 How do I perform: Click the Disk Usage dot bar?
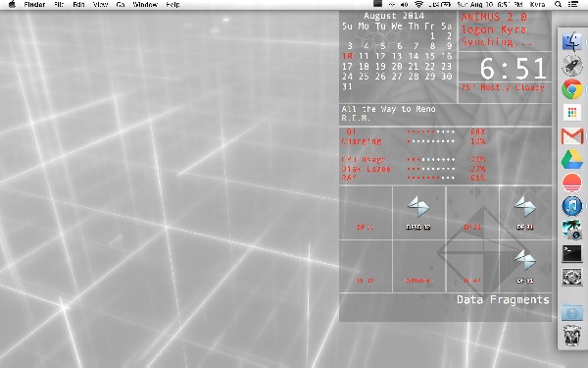coord(431,169)
